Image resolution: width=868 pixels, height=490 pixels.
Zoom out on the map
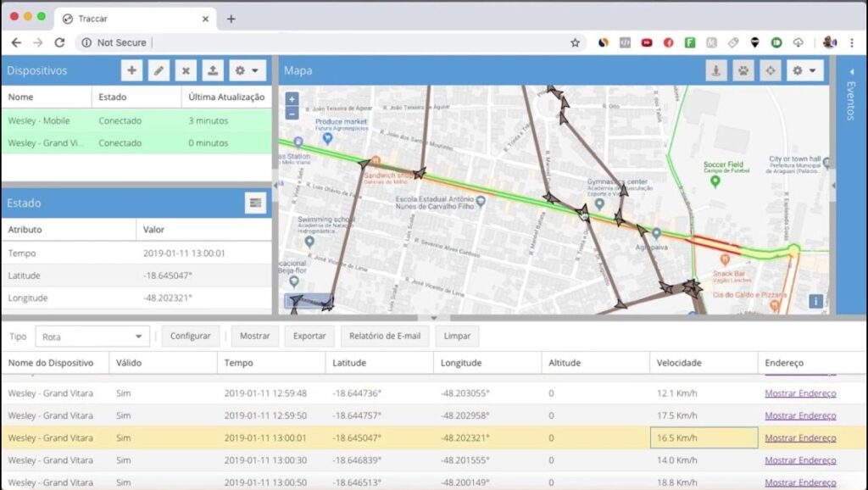[x=292, y=113]
